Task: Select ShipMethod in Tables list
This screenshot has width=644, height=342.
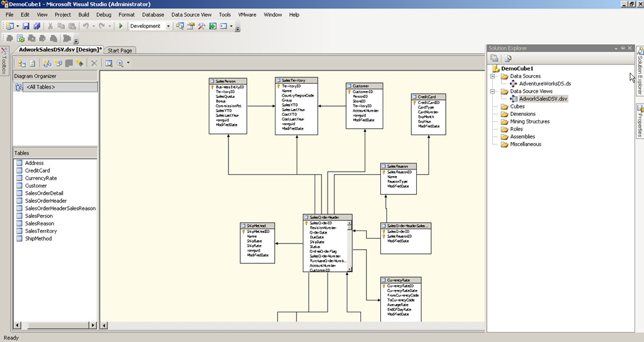Action: [x=38, y=239]
